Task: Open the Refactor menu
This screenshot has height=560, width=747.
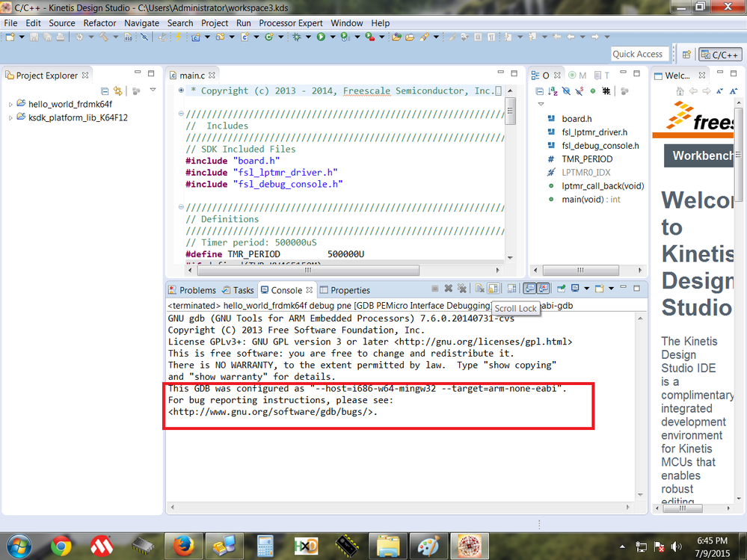Action: coord(99,23)
